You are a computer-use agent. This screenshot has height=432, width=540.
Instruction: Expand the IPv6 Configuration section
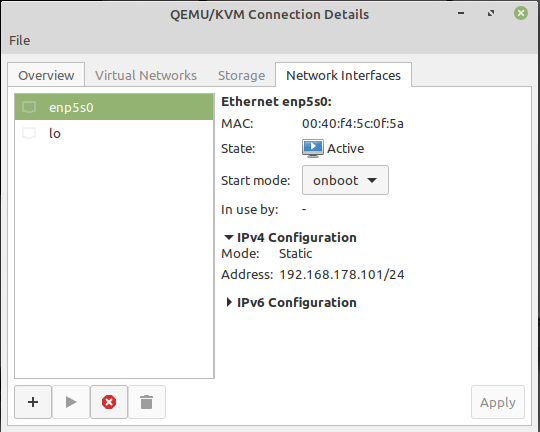click(x=228, y=302)
